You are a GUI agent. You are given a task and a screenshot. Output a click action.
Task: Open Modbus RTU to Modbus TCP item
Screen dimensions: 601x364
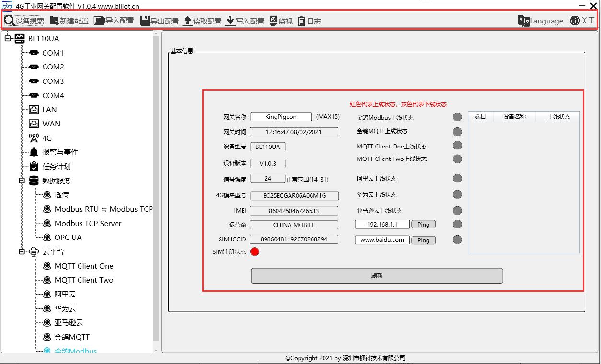[104, 209]
